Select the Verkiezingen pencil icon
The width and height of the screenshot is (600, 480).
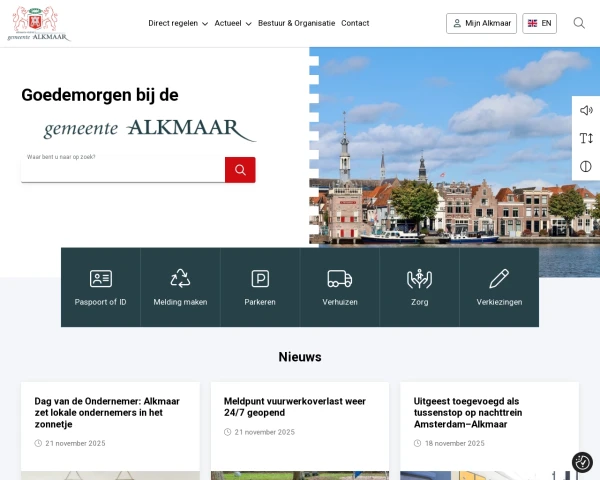[x=499, y=279]
